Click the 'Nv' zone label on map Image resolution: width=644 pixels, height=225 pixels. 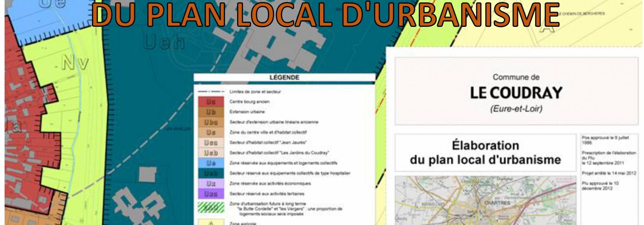75,63
